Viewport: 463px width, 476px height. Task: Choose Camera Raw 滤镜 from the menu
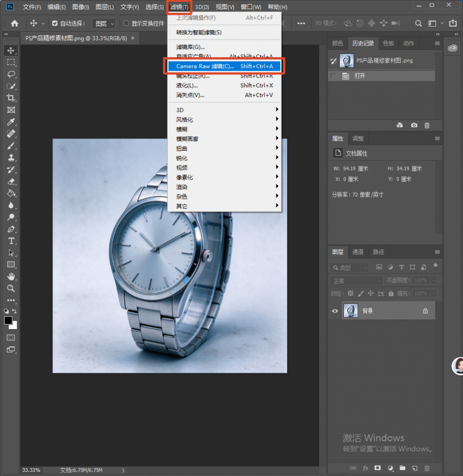pyautogui.click(x=224, y=66)
